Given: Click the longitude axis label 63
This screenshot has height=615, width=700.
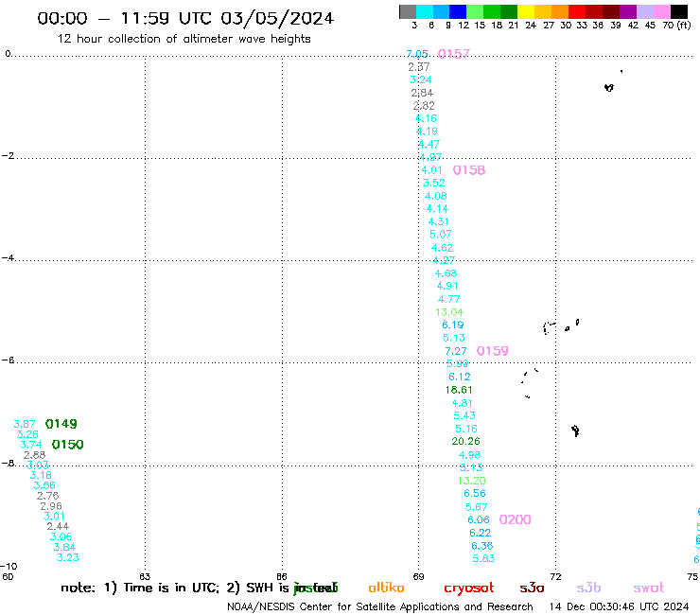Looking at the screenshot, I should click(145, 576).
